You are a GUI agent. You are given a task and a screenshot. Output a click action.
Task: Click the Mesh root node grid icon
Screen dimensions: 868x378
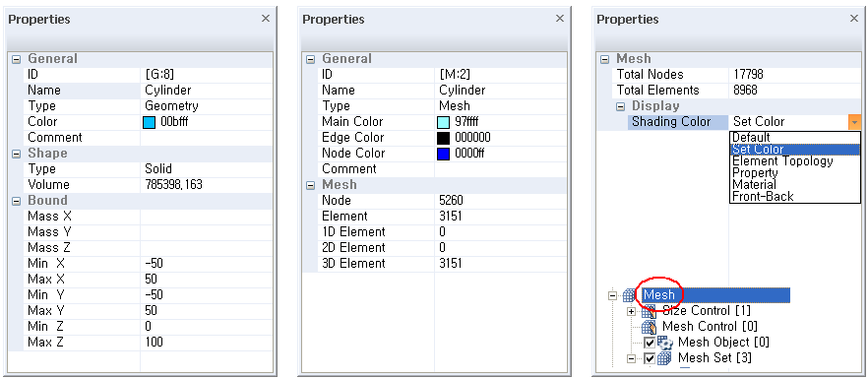click(x=630, y=295)
